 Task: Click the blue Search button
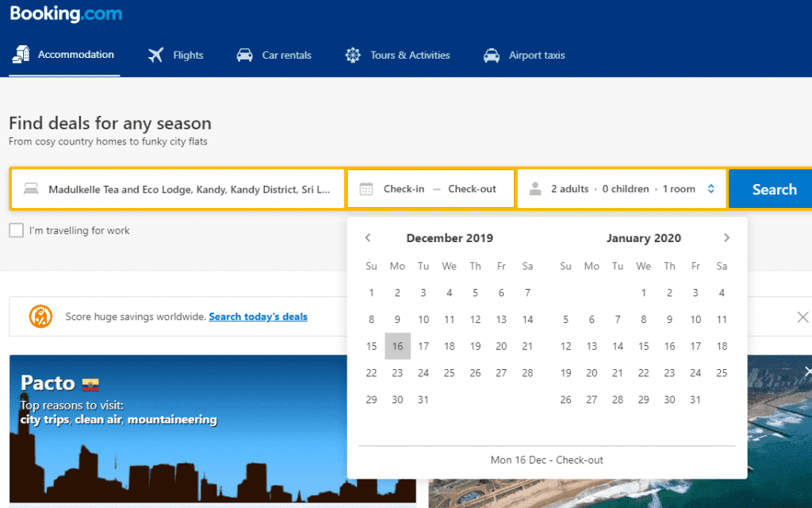pos(771,189)
